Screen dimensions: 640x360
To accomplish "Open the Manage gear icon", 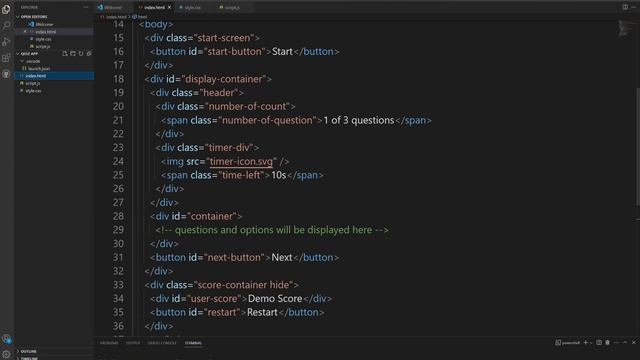I will (x=6, y=354).
